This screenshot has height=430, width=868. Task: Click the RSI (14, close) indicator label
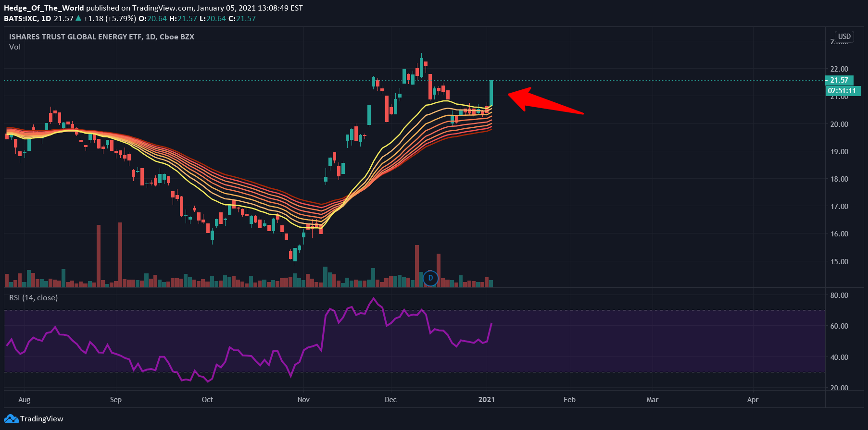click(x=33, y=298)
